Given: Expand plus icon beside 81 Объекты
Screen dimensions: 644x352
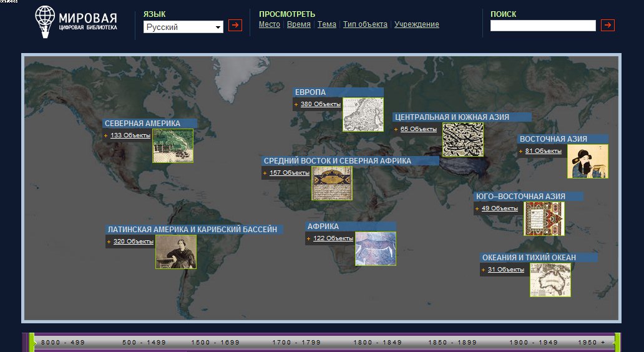Looking at the screenshot, I should tap(521, 152).
